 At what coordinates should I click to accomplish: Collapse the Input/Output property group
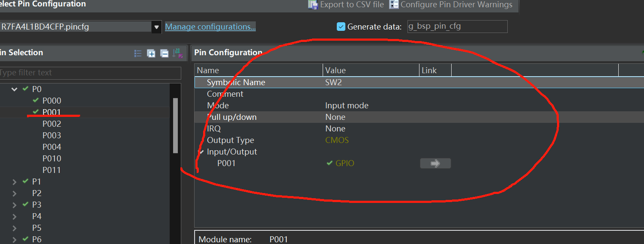pyautogui.click(x=201, y=152)
